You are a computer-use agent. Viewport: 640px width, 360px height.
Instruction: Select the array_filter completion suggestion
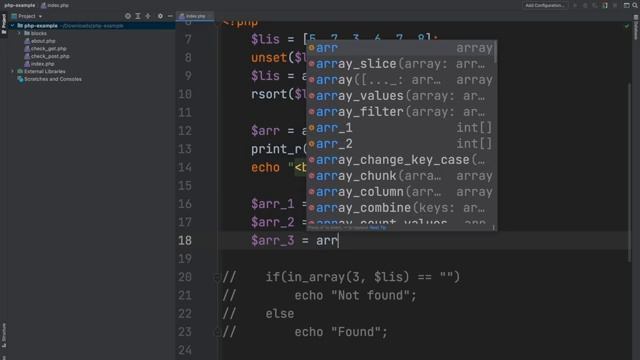(401, 112)
